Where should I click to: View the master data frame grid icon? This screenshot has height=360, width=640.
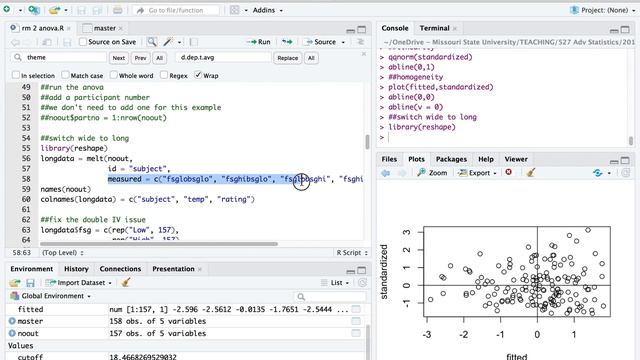pyautogui.click(x=356, y=321)
